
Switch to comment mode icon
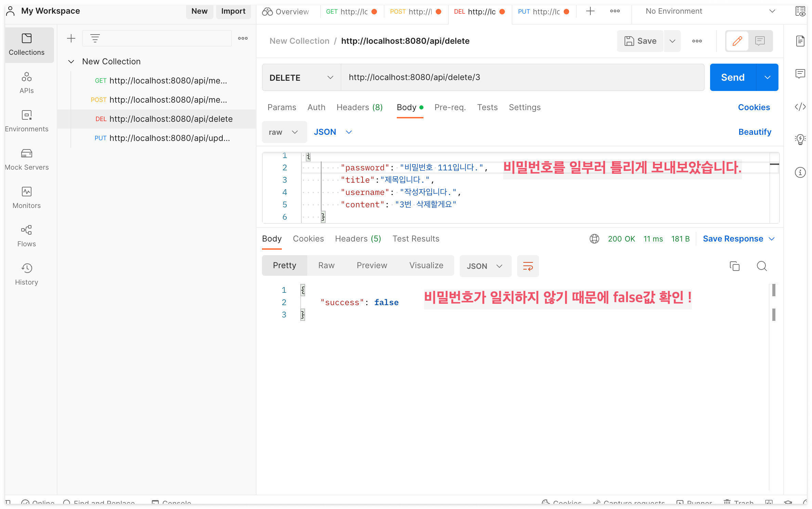[x=760, y=41]
